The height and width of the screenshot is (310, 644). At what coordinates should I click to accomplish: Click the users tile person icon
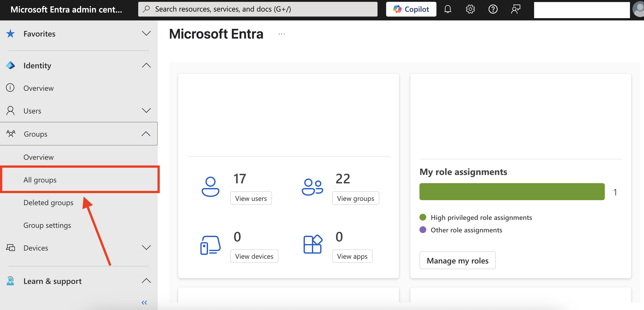pyautogui.click(x=210, y=187)
